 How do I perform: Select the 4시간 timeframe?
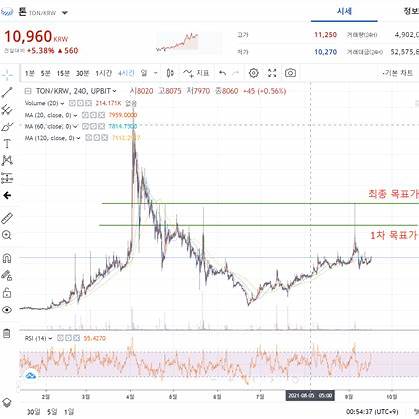pos(126,73)
